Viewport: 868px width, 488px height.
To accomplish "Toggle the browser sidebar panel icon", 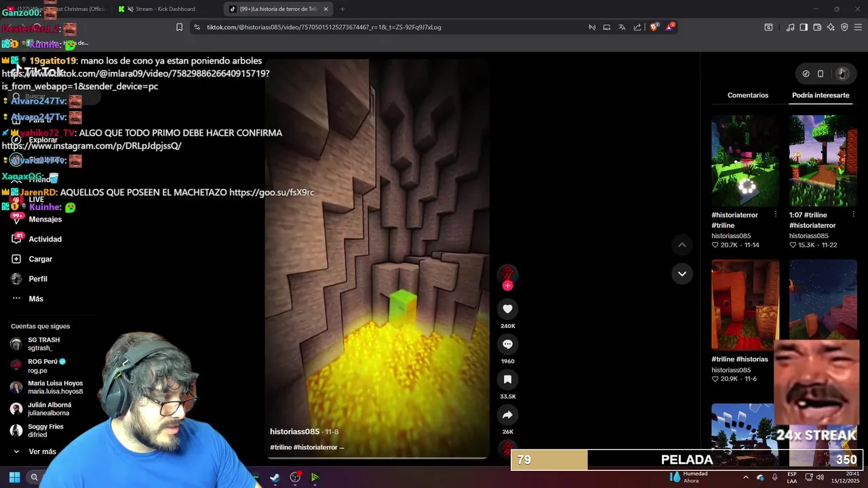I will pos(804,27).
